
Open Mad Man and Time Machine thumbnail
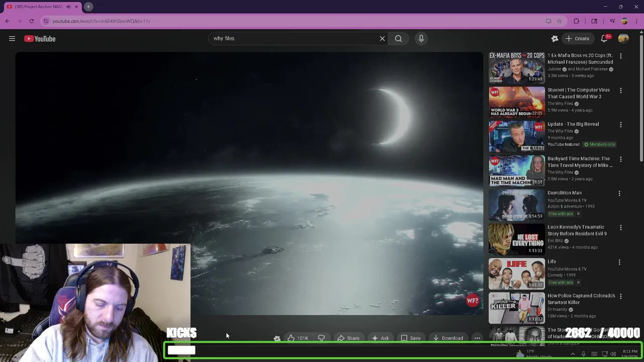point(517,170)
